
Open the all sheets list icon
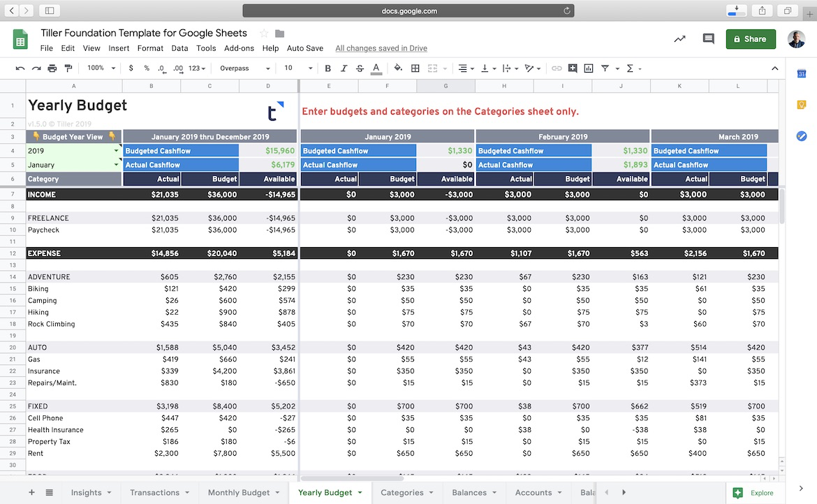[x=49, y=493]
